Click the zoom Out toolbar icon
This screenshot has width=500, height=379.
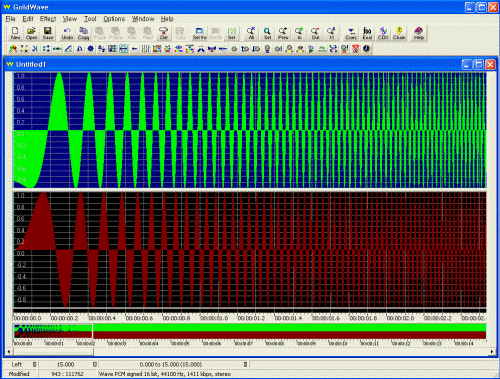click(x=315, y=33)
